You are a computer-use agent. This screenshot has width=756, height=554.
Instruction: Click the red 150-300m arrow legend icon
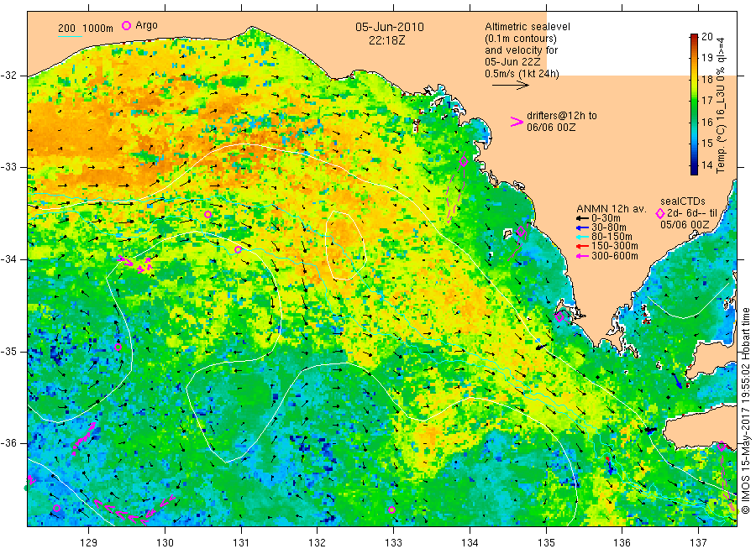pos(583,247)
